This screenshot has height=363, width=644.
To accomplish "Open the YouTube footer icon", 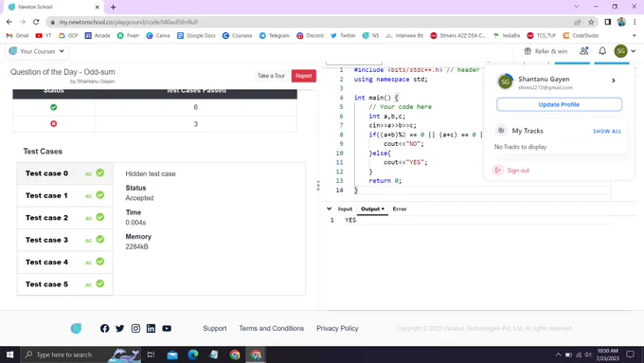I will coord(167,329).
